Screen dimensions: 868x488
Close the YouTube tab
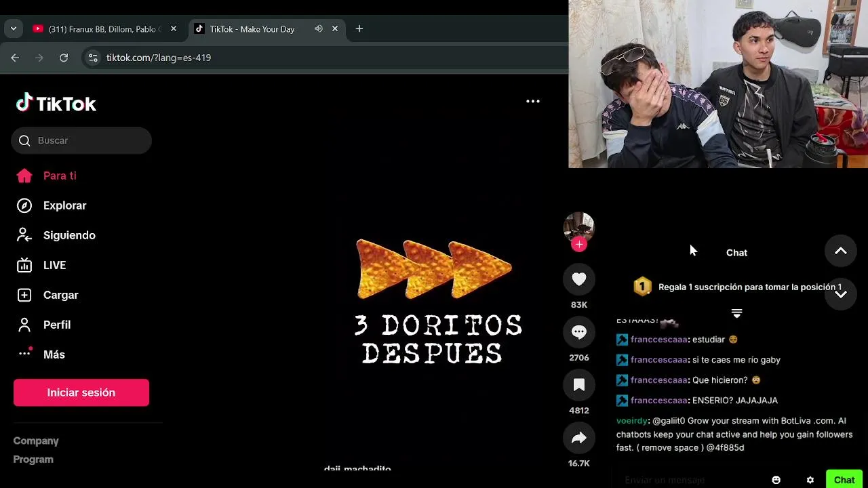tap(174, 28)
